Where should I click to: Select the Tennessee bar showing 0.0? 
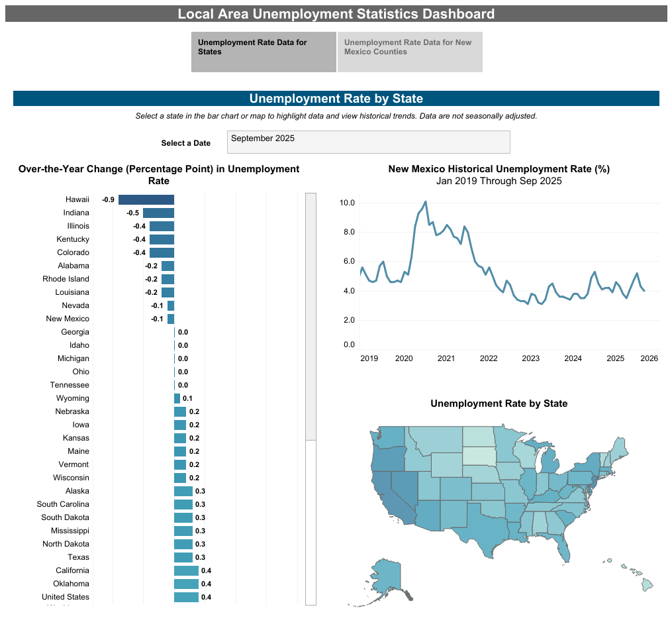[x=173, y=384]
